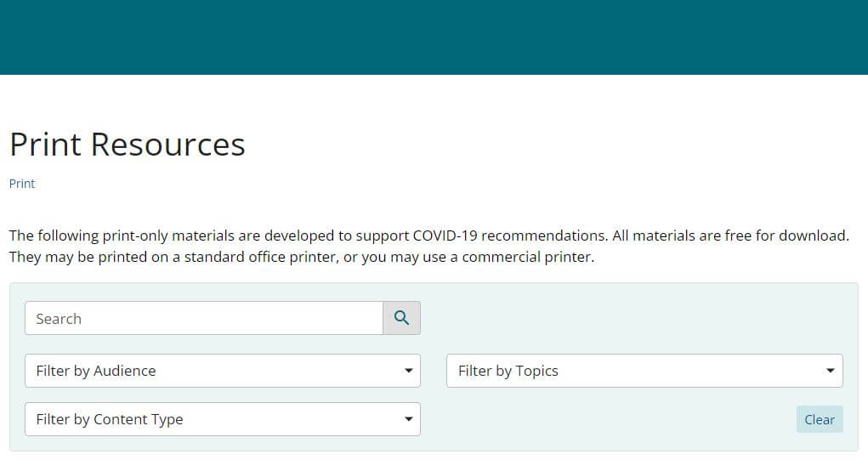This screenshot has height=460, width=868.
Task: Open the Filter by Audience dropdown
Action: tap(223, 371)
